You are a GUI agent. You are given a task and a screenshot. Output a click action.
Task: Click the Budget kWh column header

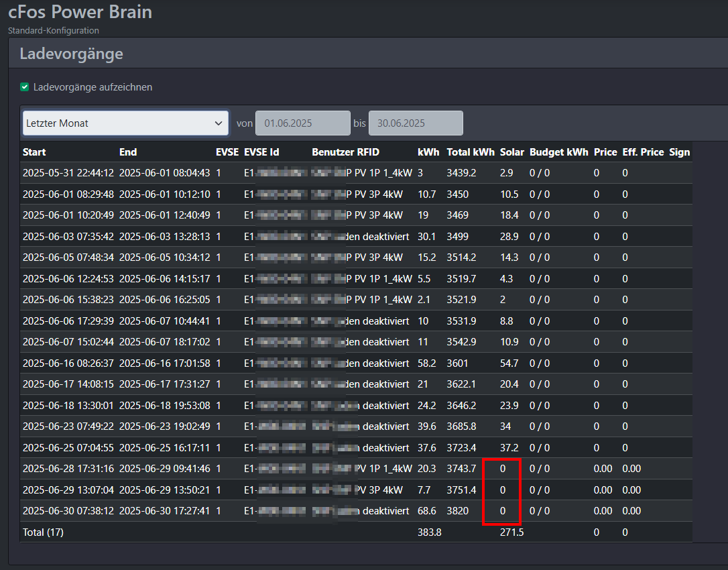click(558, 152)
